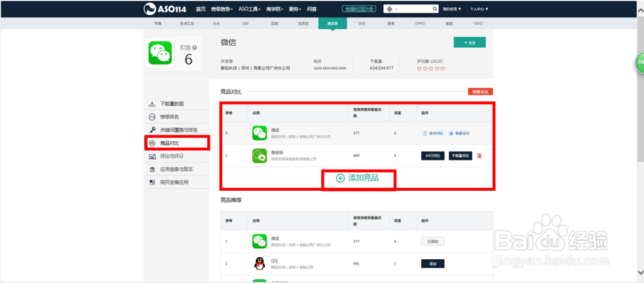Open the Android platform selector in search box
Screen dimensions: 644x283
(x=391, y=8)
